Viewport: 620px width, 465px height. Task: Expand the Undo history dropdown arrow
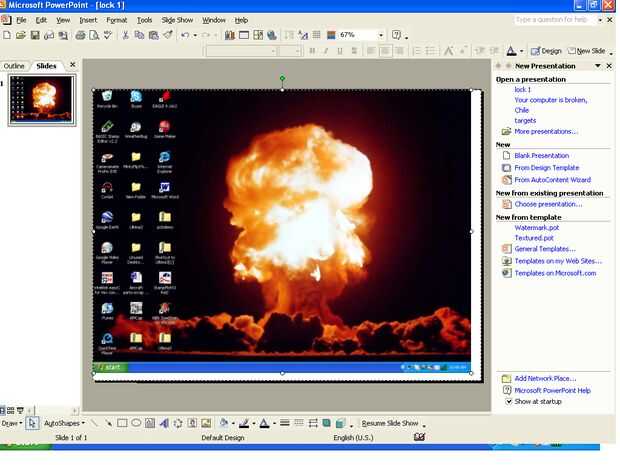tap(195, 35)
